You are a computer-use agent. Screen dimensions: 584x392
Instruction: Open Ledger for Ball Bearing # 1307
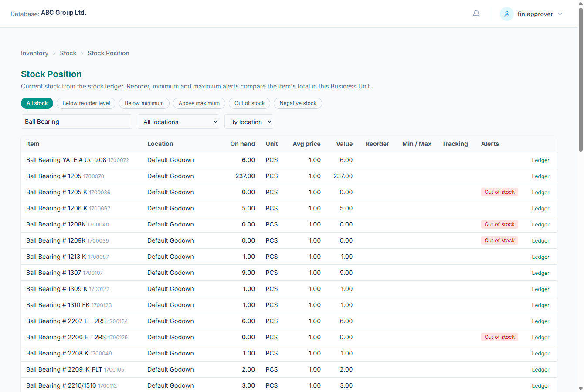(540, 273)
